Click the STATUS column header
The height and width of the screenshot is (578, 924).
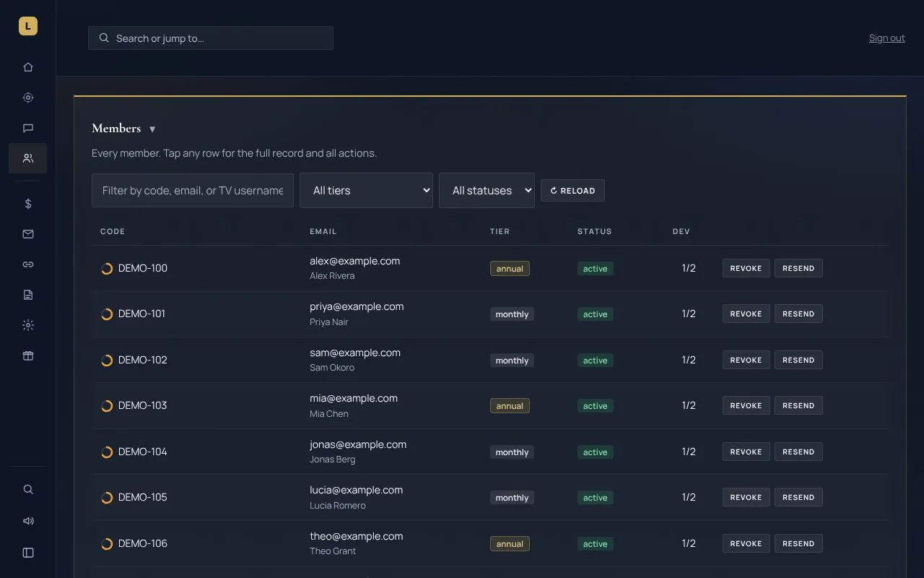coord(595,231)
